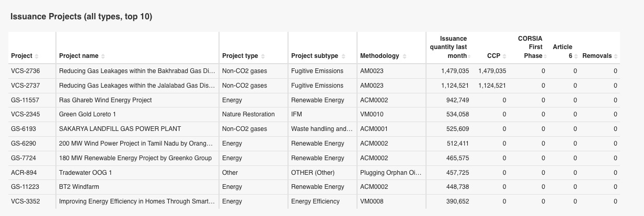Click Energy Efficiency subtype cell
The height and width of the screenshot is (216, 644).
pyautogui.click(x=315, y=201)
